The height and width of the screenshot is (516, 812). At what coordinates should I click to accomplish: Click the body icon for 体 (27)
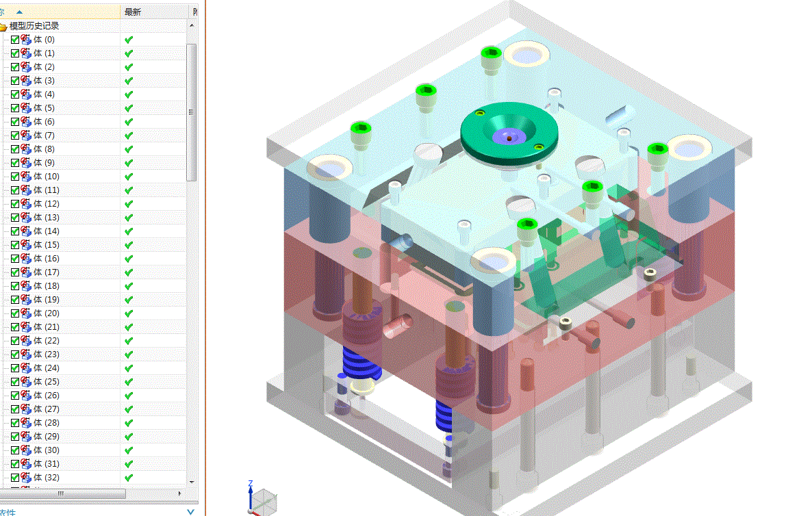pos(26,409)
